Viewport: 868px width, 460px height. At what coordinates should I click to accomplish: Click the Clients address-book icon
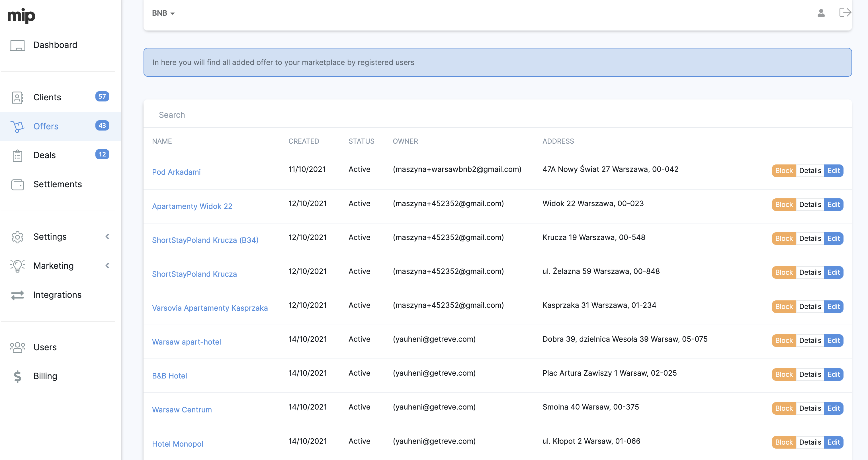[17, 97]
